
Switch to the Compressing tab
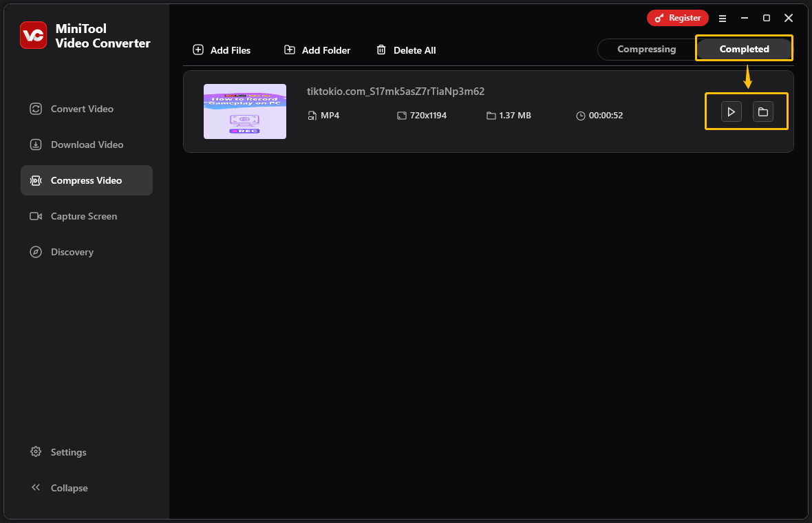pos(646,49)
